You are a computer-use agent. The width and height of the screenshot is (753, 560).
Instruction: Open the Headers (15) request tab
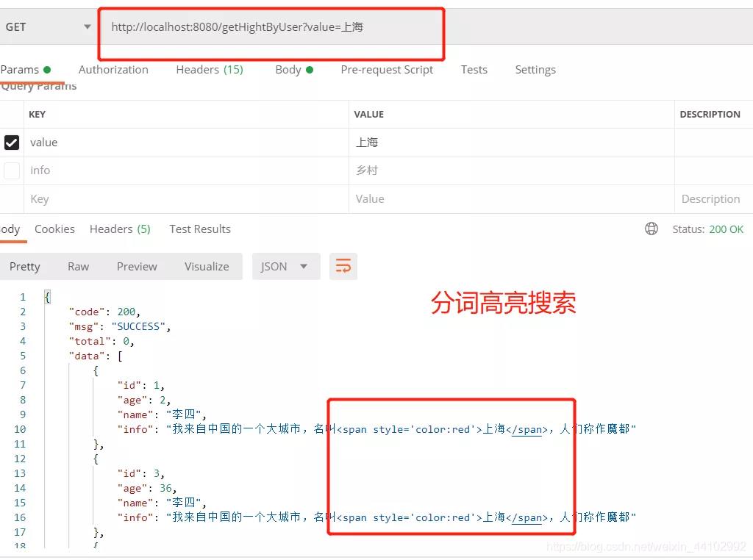(210, 70)
